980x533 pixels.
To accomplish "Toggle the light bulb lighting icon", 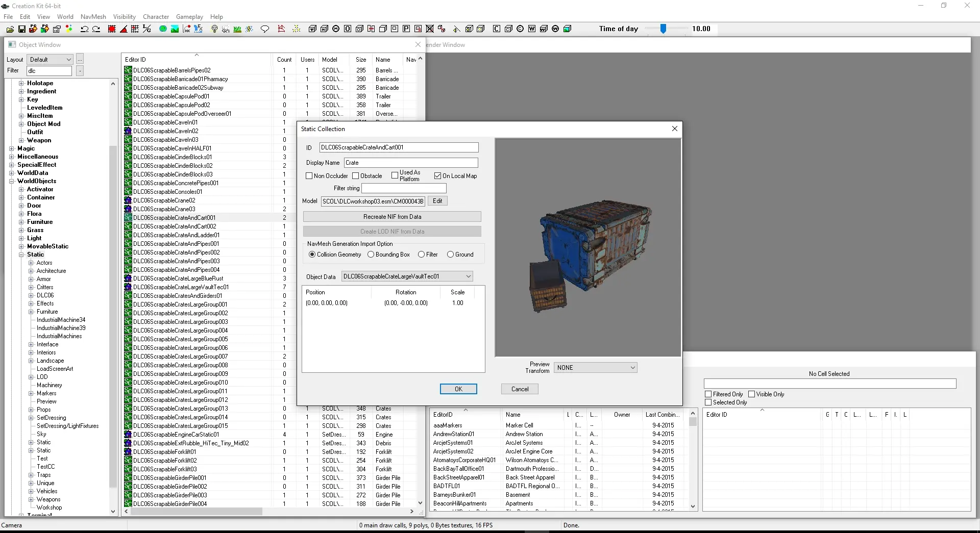I will [x=214, y=29].
